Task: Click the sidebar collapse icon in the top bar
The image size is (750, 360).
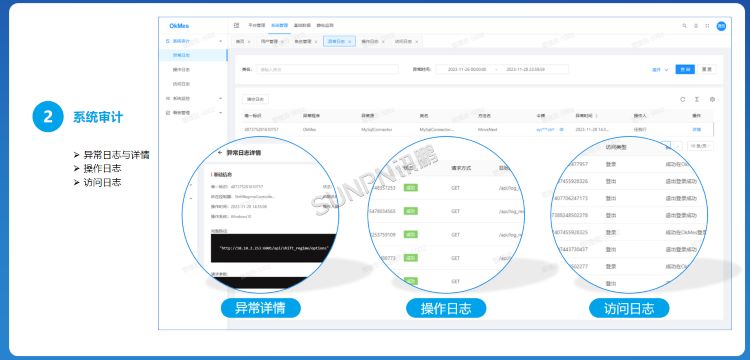Action: (x=236, y=25)
